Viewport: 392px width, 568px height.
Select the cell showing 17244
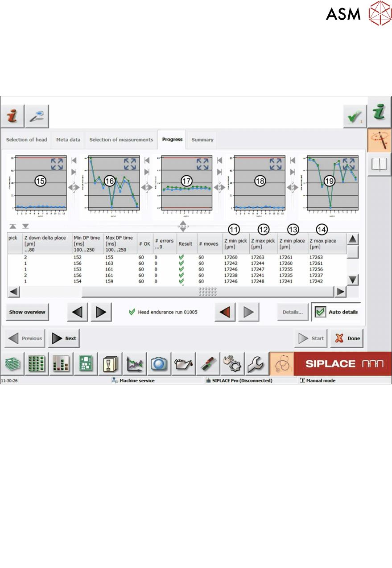tap(257, 263)
